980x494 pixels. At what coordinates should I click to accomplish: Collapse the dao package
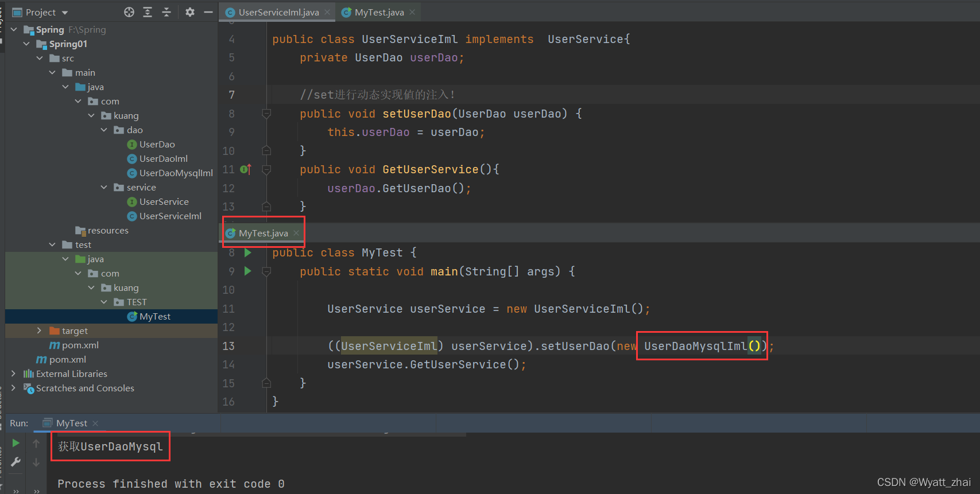[104, 130]
